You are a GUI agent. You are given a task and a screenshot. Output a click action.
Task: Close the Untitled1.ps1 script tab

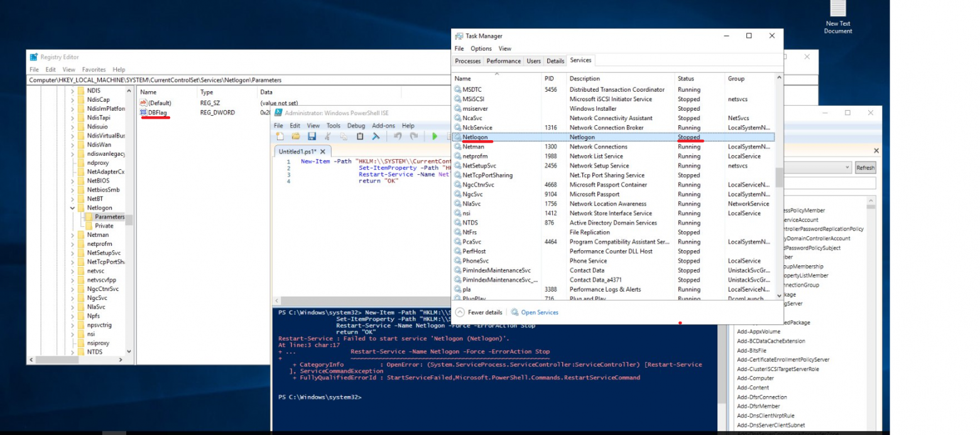[323, 151]
